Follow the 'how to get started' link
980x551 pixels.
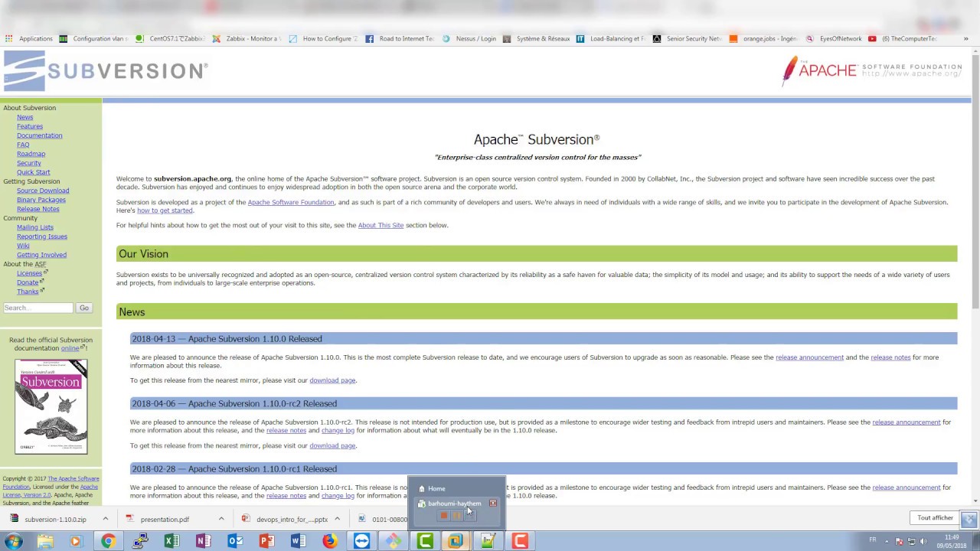pyautogui.click(x=165, y=210)
